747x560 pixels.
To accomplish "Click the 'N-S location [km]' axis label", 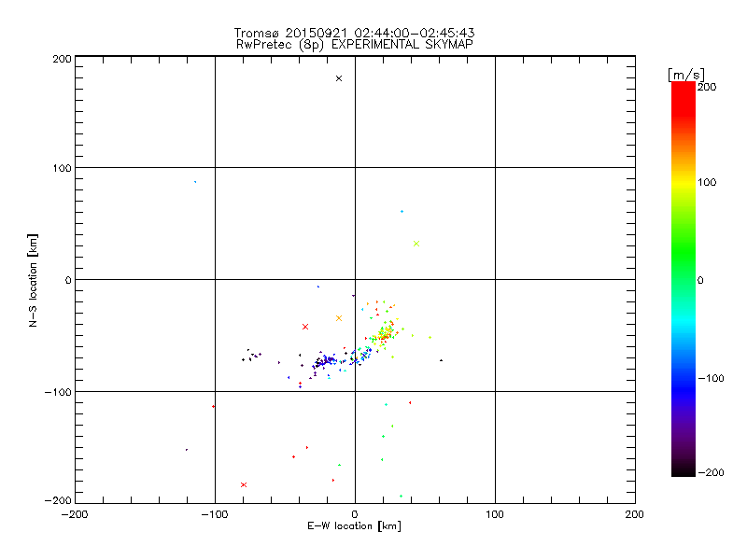I will point(33,280).
